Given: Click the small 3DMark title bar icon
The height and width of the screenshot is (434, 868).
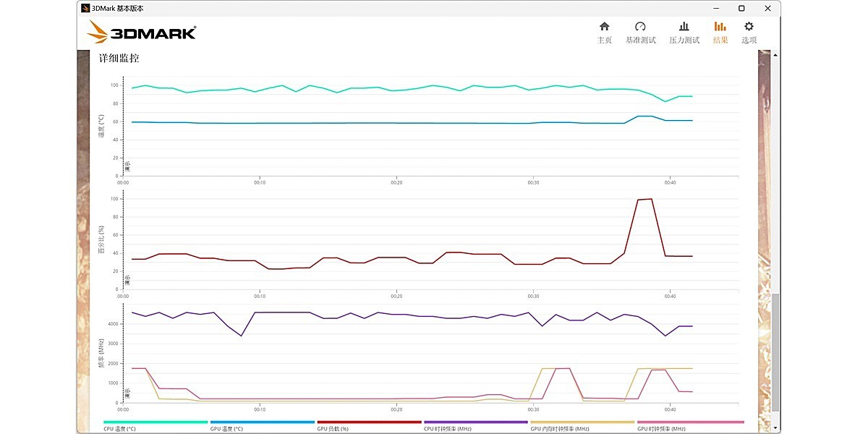Looking at the screenshot, I should click(x=86, y=8).
